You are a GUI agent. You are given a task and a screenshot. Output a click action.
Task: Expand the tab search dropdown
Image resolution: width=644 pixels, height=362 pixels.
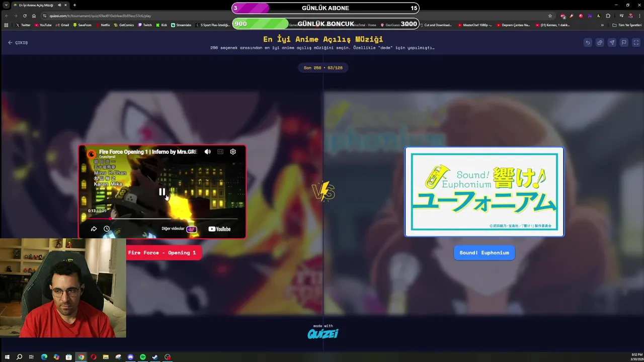tap(7, 5)
